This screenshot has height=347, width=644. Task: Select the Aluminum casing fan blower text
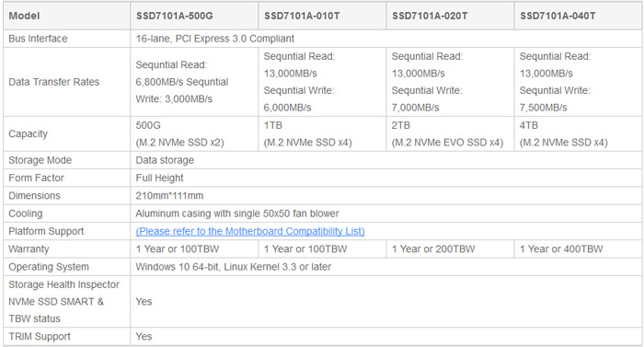pyautogui.click(x=237, y=214)
